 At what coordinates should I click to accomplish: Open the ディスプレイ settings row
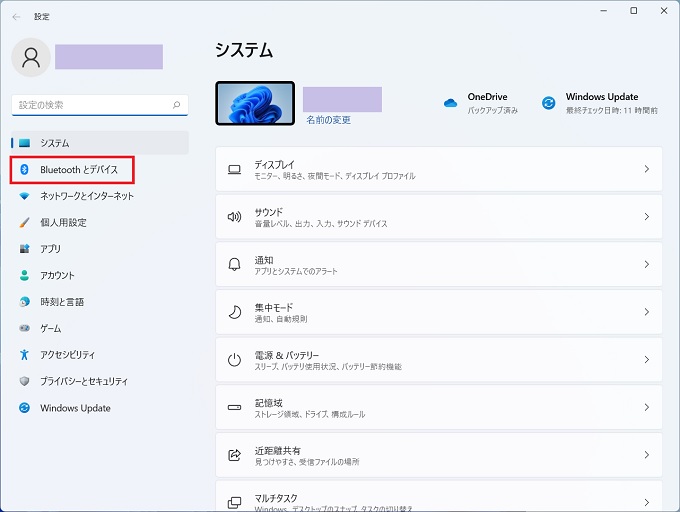click(x=439, y=169)
